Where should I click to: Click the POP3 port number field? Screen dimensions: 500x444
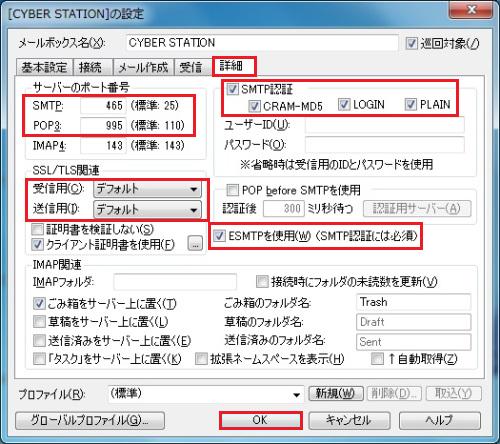point(103,126)
